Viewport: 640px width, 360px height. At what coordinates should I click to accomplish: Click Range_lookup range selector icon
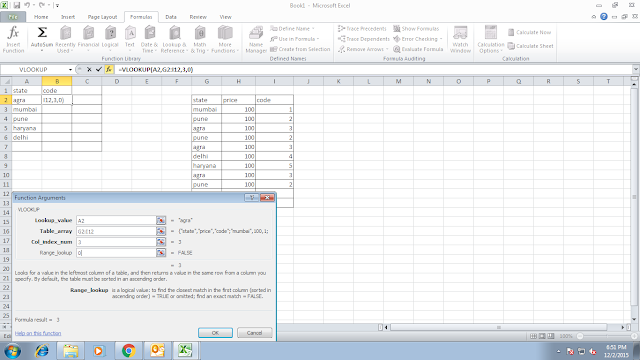pos(161,253)
